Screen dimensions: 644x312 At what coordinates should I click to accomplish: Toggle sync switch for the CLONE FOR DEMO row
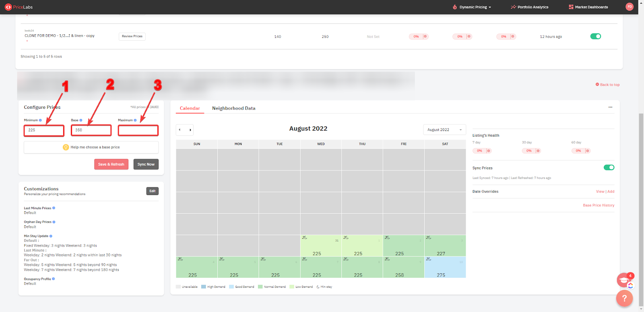(596, 36)
